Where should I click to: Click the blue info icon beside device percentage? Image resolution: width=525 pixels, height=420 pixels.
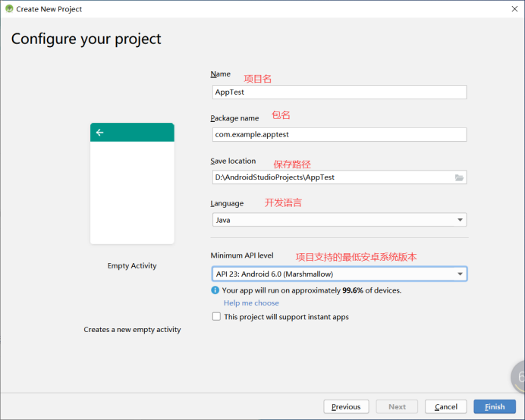tap(215, 290)
